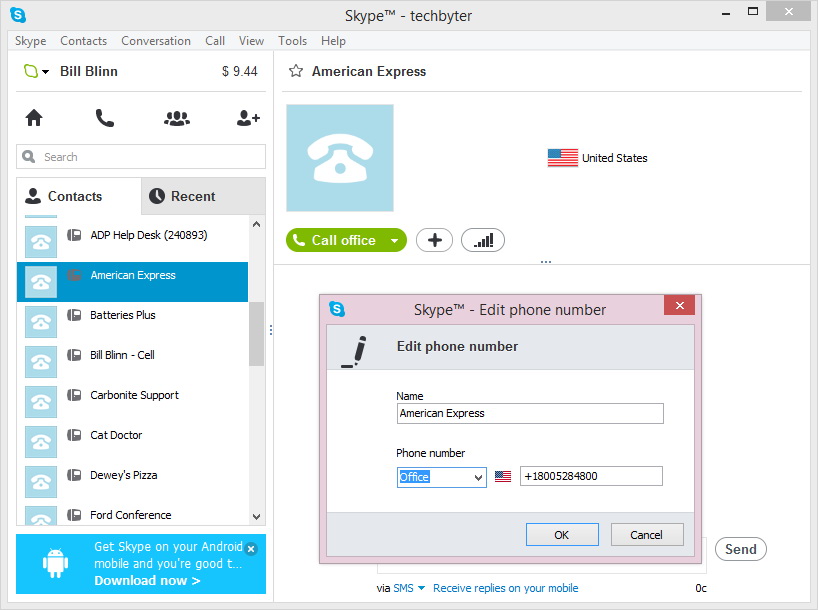The height and width of the screenshot is (610, 818).
Task: Click the contact search field
Action: point(141,157)
